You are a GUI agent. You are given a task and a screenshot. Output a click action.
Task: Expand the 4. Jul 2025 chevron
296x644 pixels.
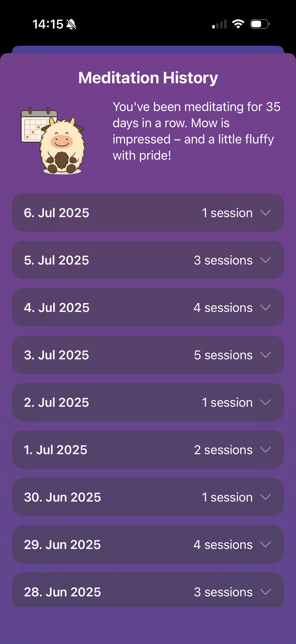pyautogui.click(x=265, y=308)
